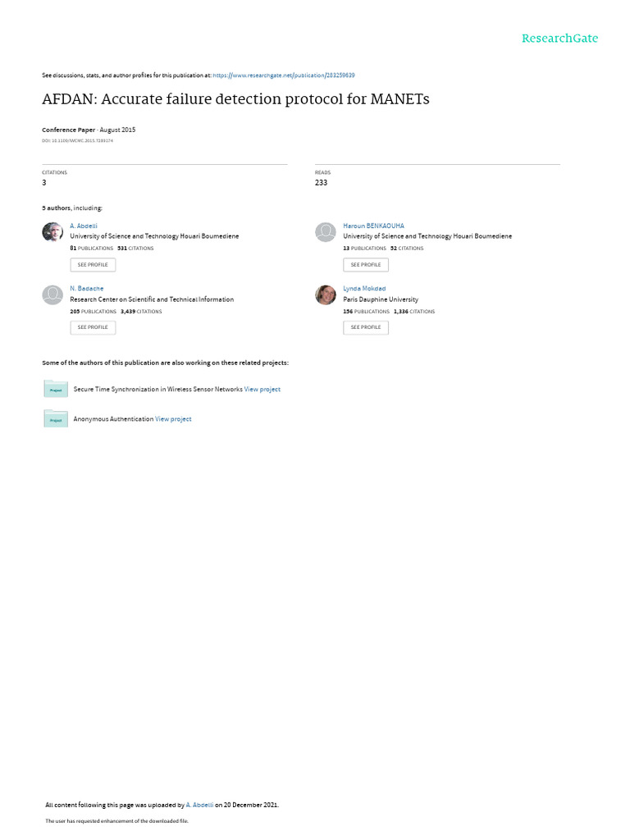This screenshot has width=630, height=840.
Task: Click See Profile under Lynda Mokdad
Action: 366,327
